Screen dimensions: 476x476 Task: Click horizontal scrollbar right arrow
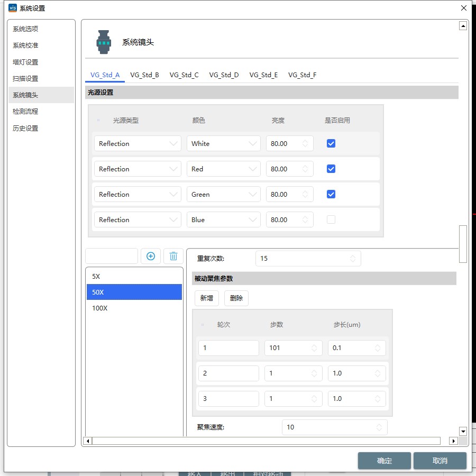click(453, 441)
